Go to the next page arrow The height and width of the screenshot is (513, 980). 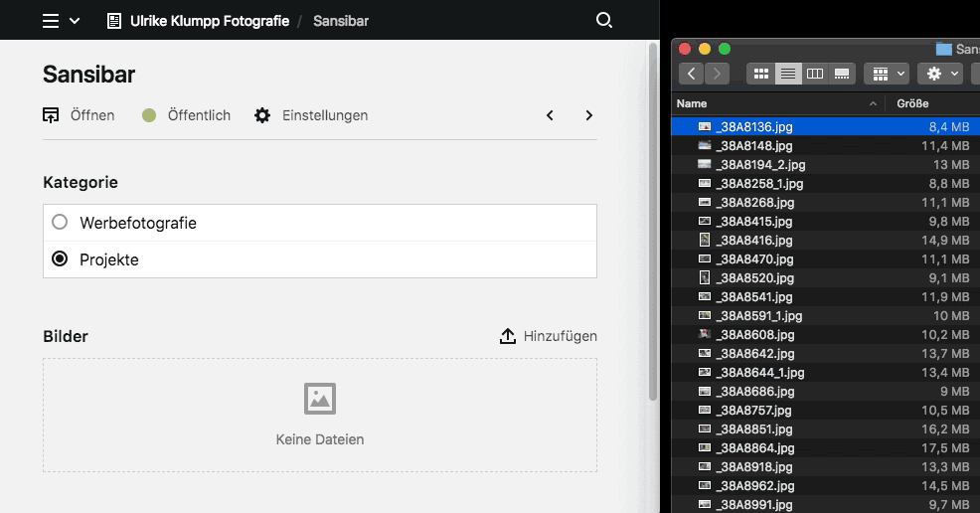[x=589, y=115]
